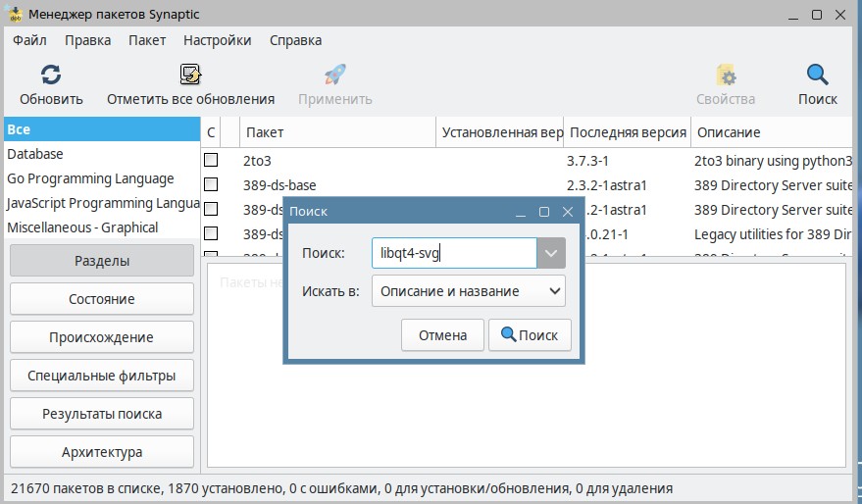The image size is (862, 504).
Task: Click version 3.7.3-1
Action: [587, 161]
